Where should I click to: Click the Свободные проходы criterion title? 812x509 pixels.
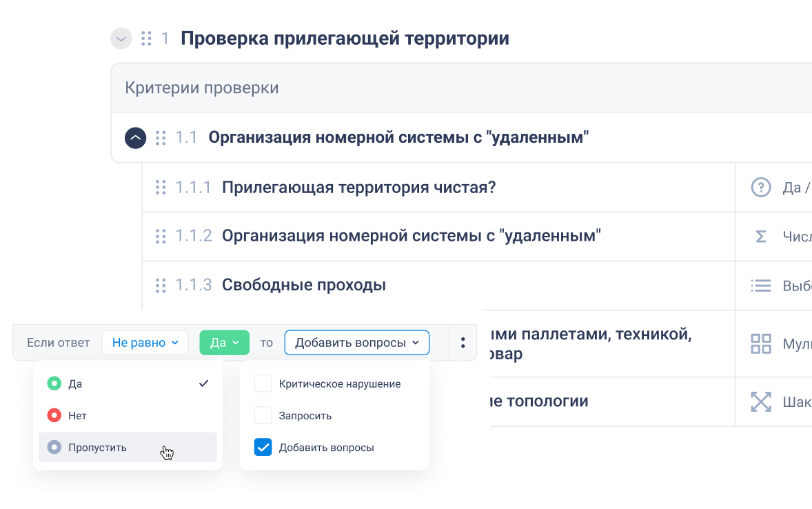click(x=303, y=285)
